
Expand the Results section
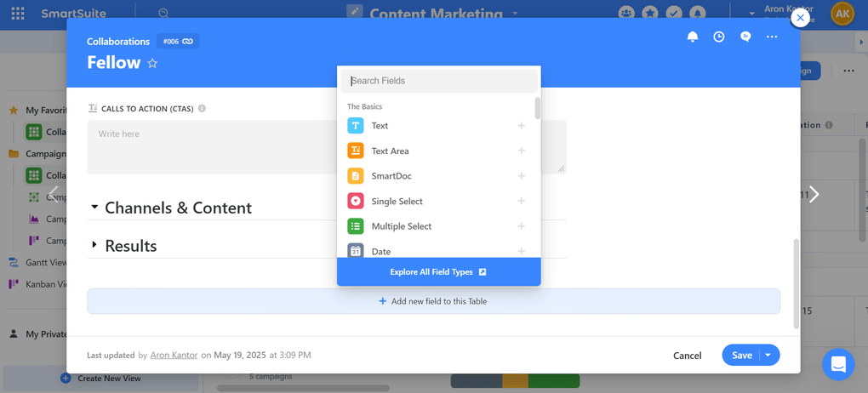(94, 245)
